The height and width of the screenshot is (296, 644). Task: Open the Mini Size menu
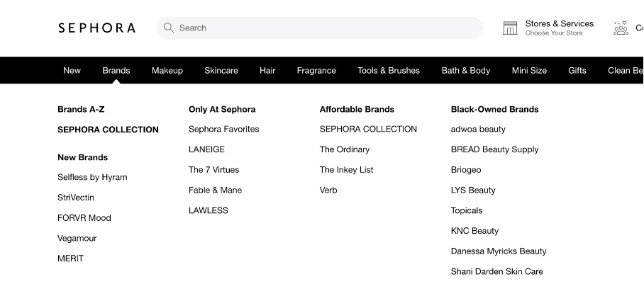point(529,70)
